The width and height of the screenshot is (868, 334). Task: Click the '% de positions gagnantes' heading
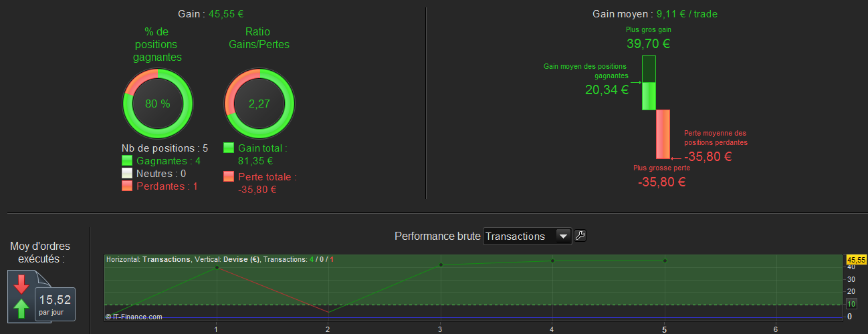click(x=157, y=45)
